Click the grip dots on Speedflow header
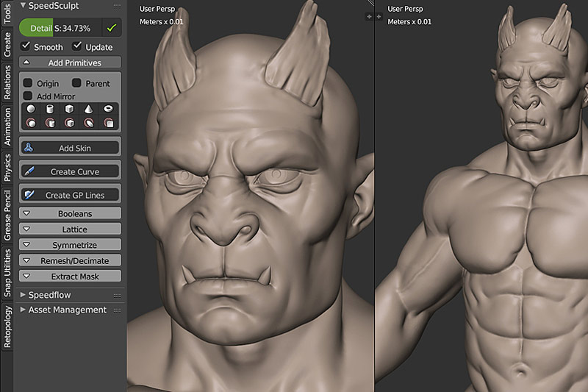The height and width of the screenshot is (392, 588). tap(117, 296)
